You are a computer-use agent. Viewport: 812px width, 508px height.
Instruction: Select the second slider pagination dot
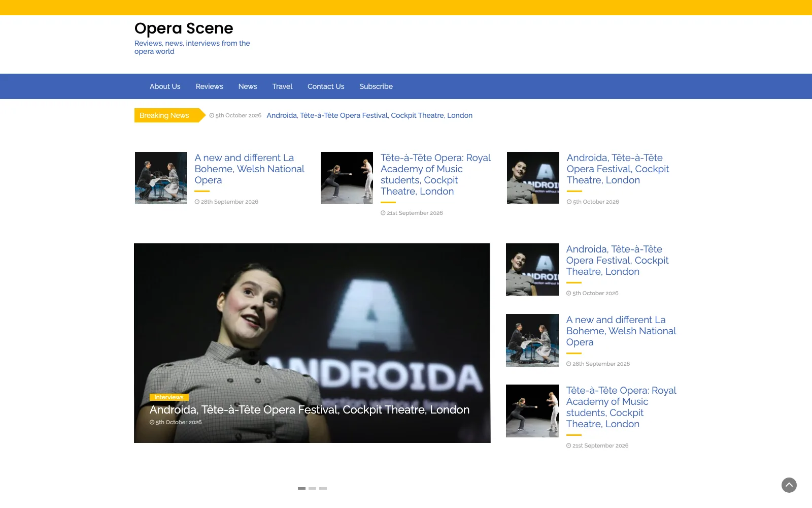coord(312,488)
